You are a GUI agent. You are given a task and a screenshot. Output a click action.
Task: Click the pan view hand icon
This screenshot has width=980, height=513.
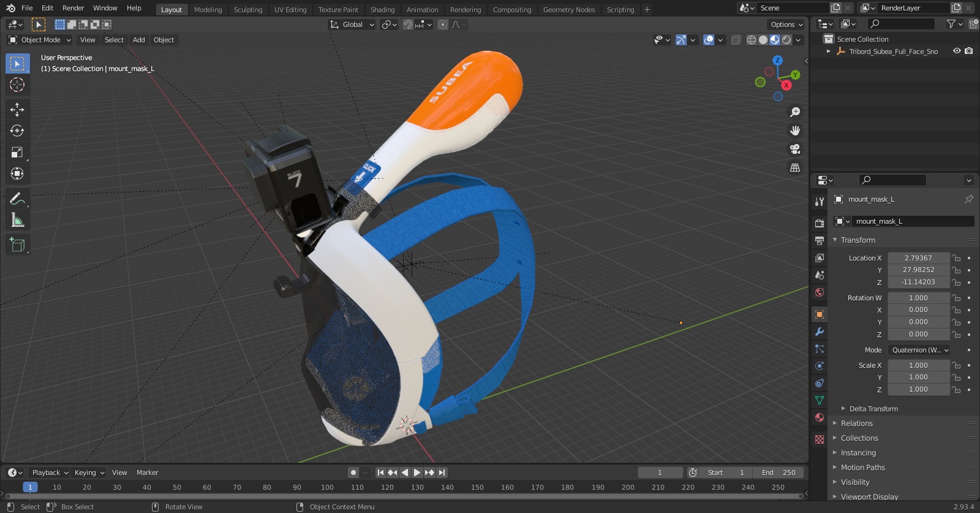click(795, 131)
